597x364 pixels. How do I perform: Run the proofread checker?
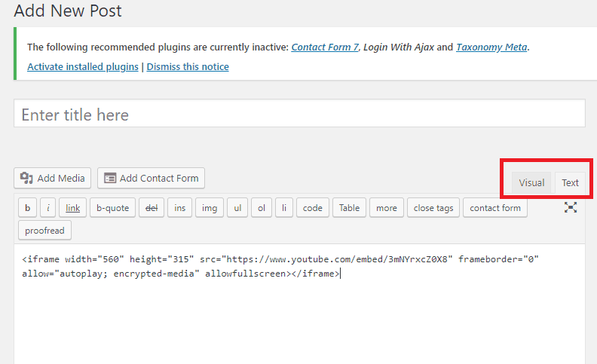coord(44,231)
